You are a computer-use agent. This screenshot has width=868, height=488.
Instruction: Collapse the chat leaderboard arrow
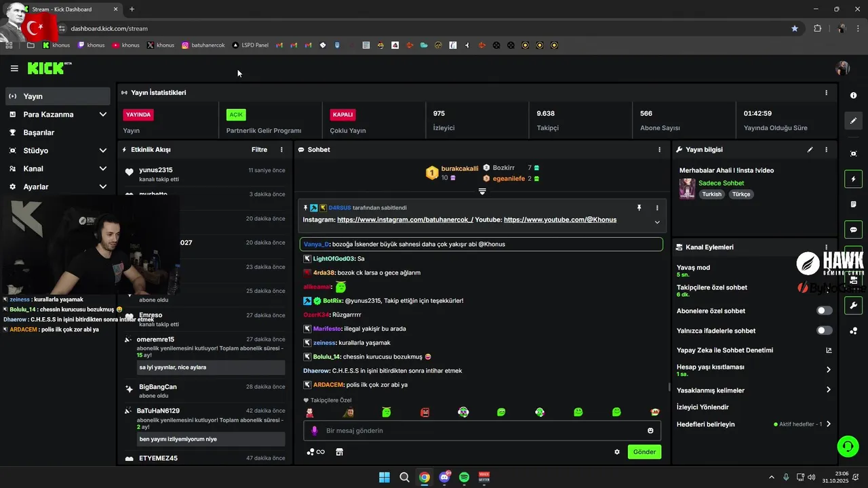[x=482, y=192]
